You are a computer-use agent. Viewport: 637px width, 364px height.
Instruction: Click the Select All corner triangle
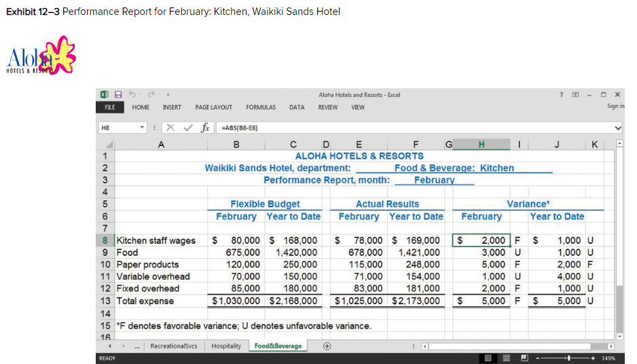point(109,145)
